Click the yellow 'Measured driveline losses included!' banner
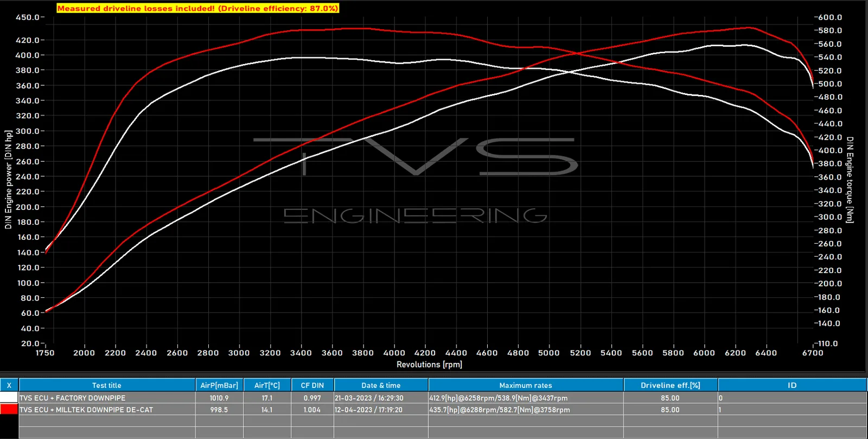This screenshot has width=868, height=439. point(198,8)
